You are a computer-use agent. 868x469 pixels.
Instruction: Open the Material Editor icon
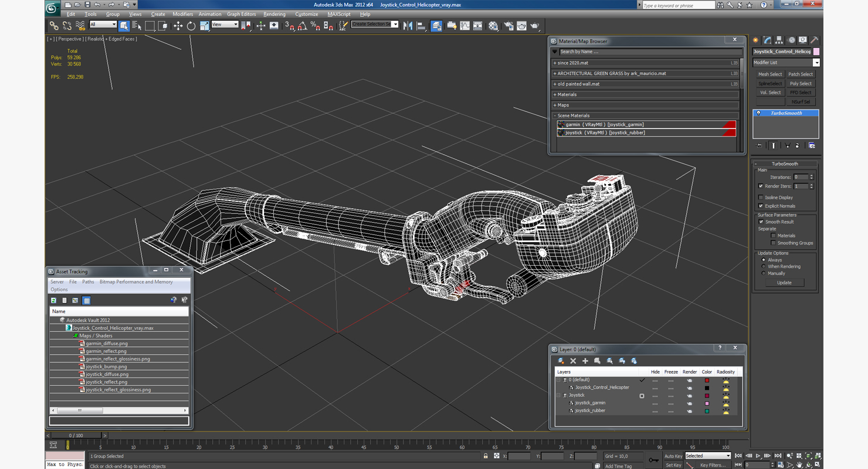coord(493,26)
